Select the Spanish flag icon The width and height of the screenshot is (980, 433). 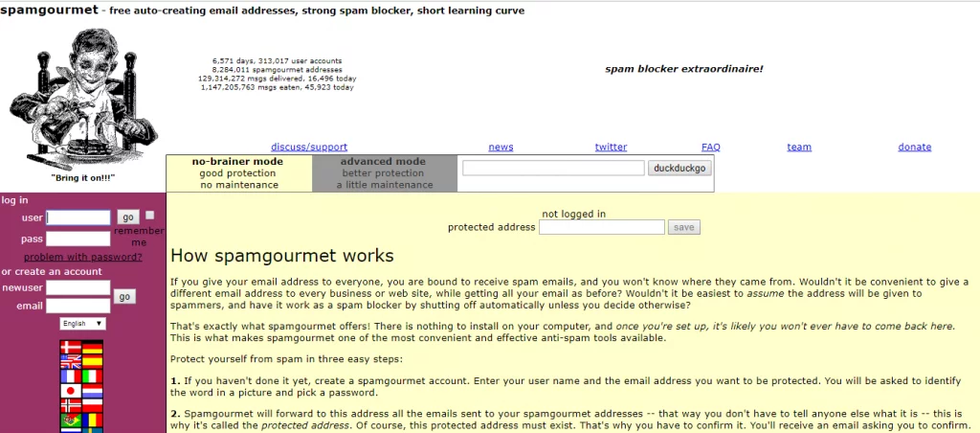[92, 362]
